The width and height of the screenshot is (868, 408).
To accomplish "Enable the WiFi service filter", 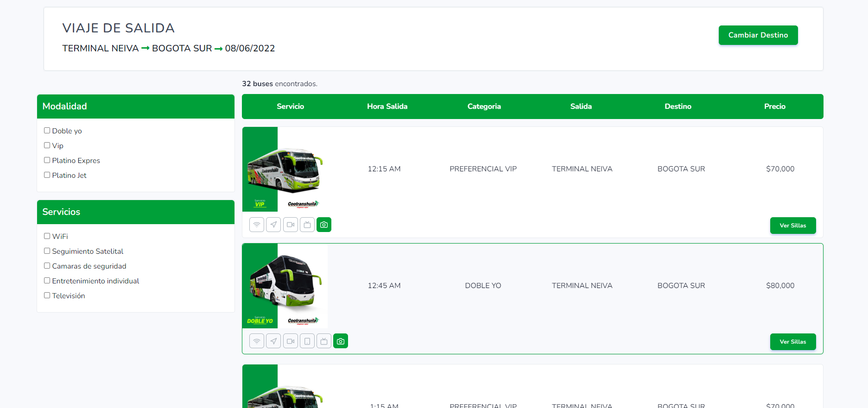I will click(x=47, y=236).
